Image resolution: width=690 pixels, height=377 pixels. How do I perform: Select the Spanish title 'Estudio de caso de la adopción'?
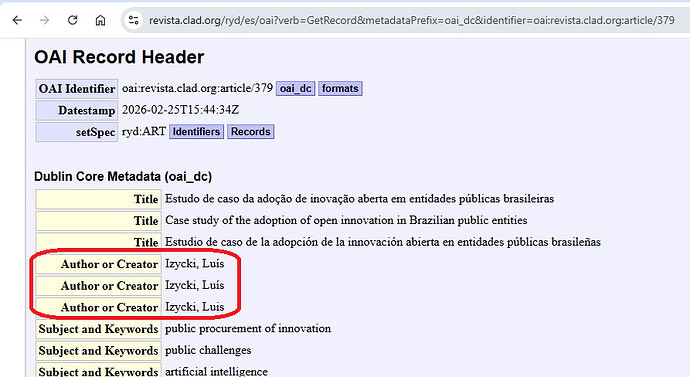[x=383, y=242]
